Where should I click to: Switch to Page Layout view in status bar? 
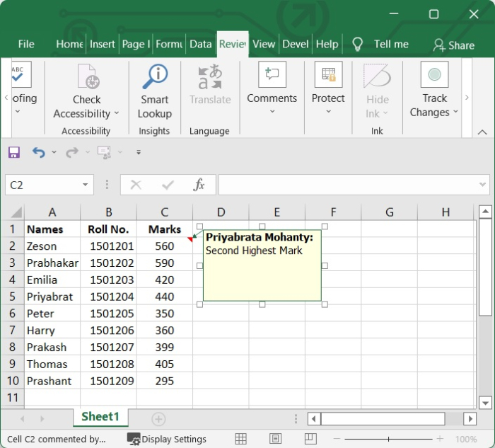pos(276,439)
